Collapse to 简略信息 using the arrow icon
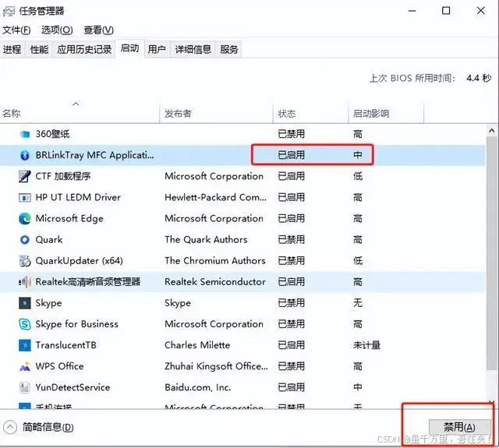Image resolution: width=499 pixels, height=448 pixels. coord(10,427)
